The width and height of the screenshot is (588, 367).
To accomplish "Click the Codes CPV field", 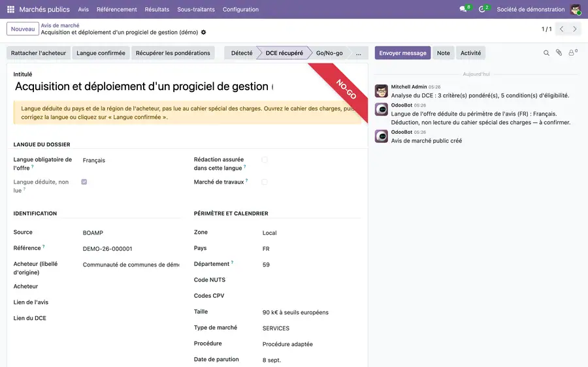I will [311, 296].
